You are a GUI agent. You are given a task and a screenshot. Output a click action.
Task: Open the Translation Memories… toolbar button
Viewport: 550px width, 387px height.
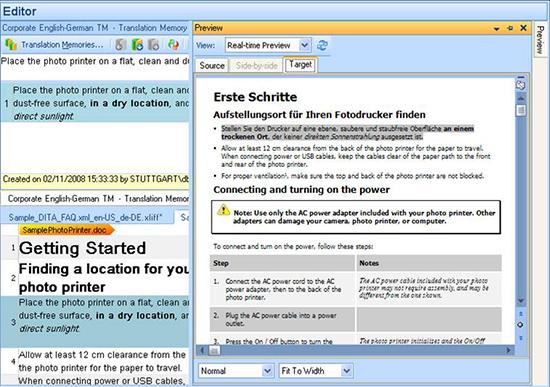click(x=54, y=45)
